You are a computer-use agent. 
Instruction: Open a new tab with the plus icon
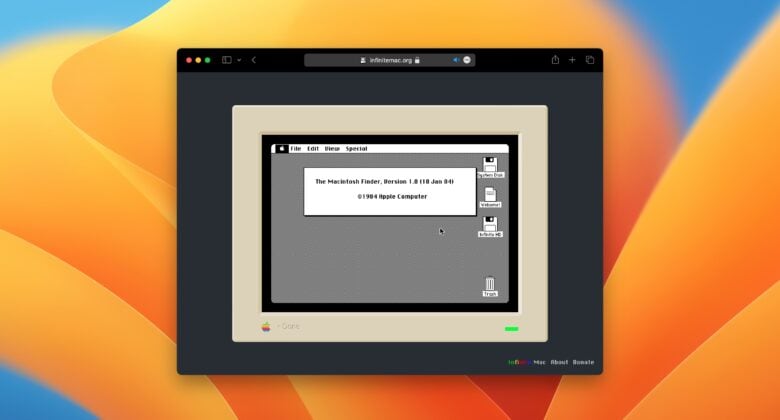(x=572, y=60)
